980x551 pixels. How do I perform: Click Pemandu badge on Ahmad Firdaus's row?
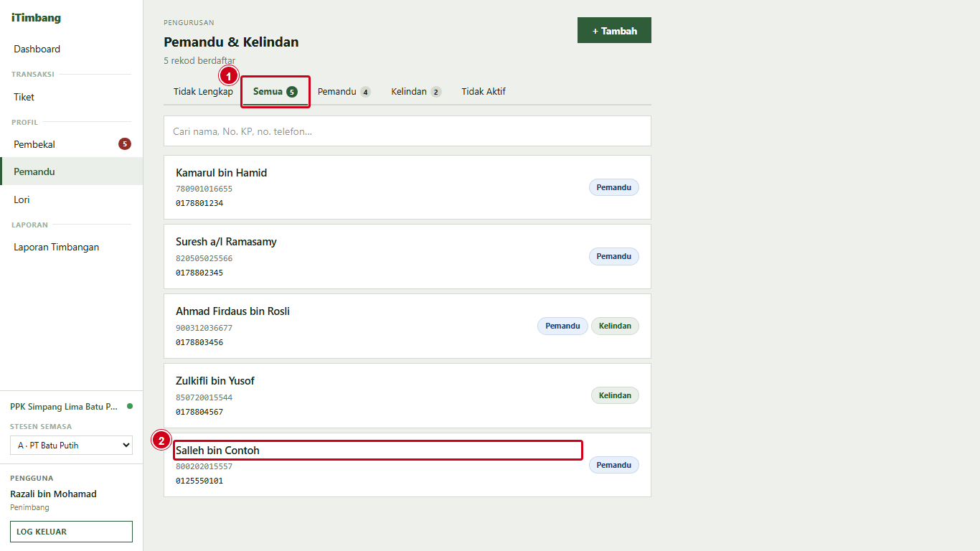tap(562, 326)
